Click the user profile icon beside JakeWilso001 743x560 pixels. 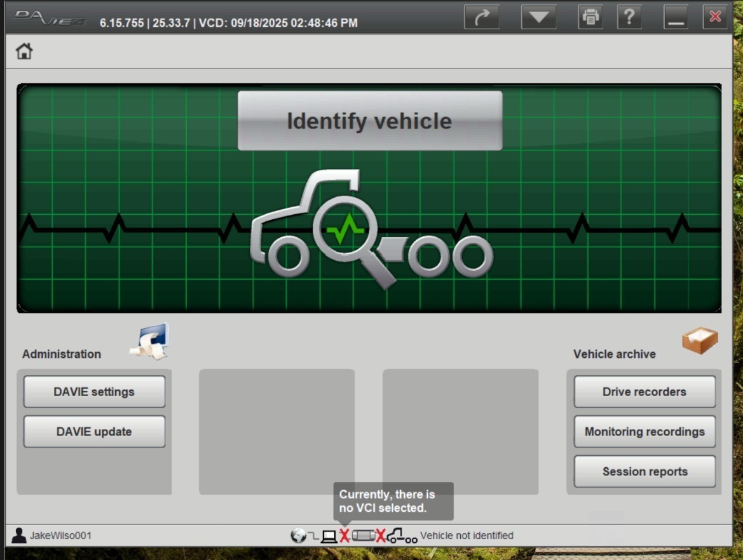(x=19, y=536)
